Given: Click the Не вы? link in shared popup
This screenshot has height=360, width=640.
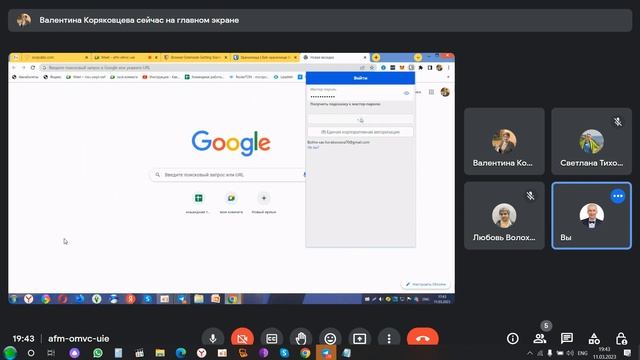Looking at the screenshot, I should click(x=313, y=147).
